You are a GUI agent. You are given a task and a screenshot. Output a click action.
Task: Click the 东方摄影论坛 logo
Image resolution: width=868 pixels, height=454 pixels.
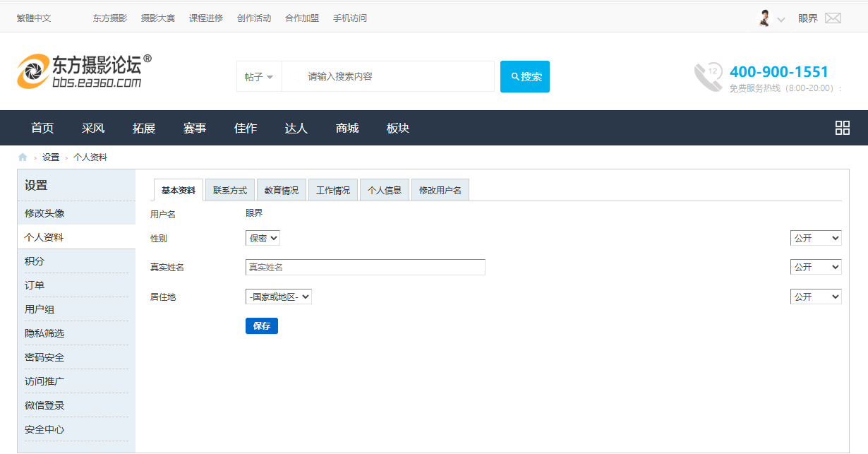(x=84, y=71)
